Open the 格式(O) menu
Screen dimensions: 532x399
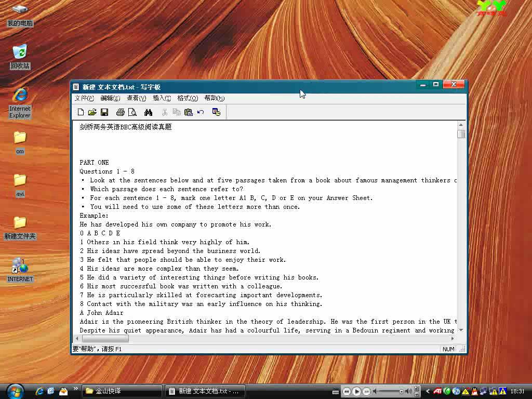[188, 98]
